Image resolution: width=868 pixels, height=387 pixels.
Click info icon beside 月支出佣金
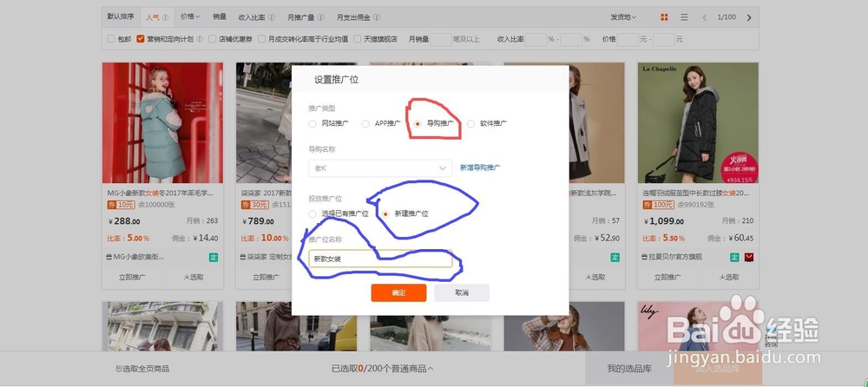(x=377, y=17)
